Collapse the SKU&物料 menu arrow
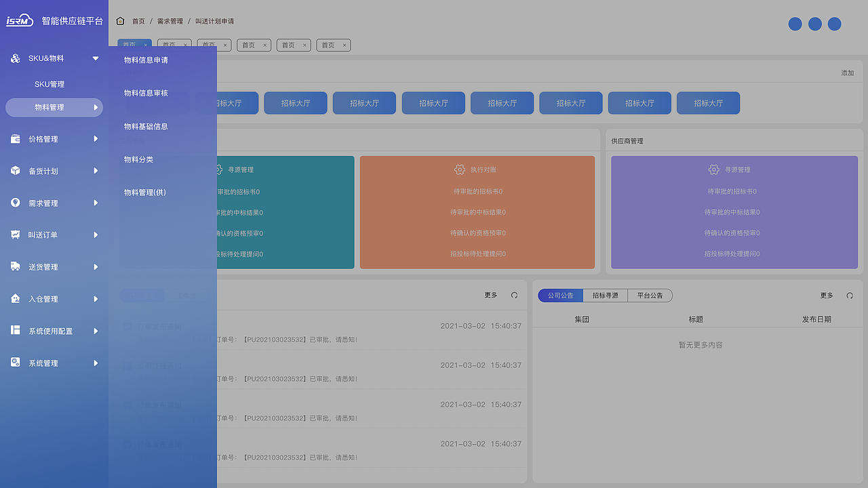The width and height of the screenshot is (868, 488). click(96, 58)
